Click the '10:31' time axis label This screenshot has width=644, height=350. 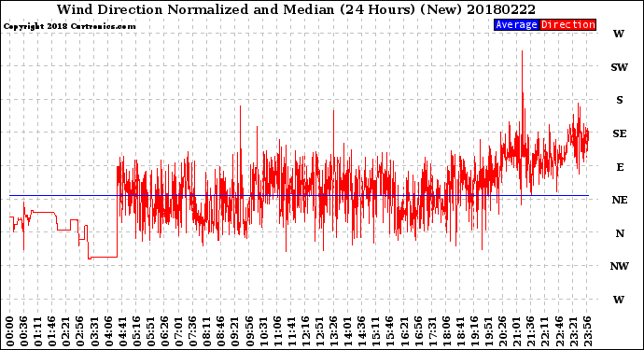(263, 331)
